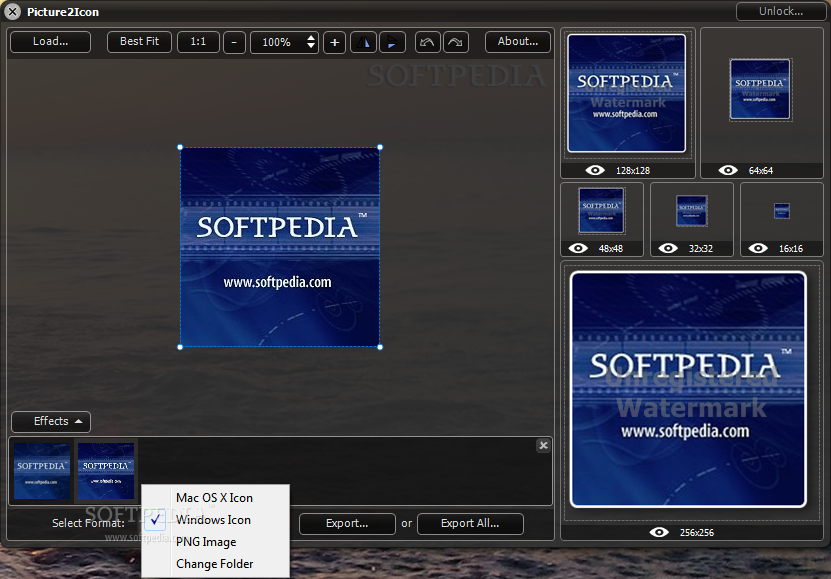The image size is (831, 579).
Task: Close the Picture2Icon window
Action: pyautogui.click(x=13, y=12)
